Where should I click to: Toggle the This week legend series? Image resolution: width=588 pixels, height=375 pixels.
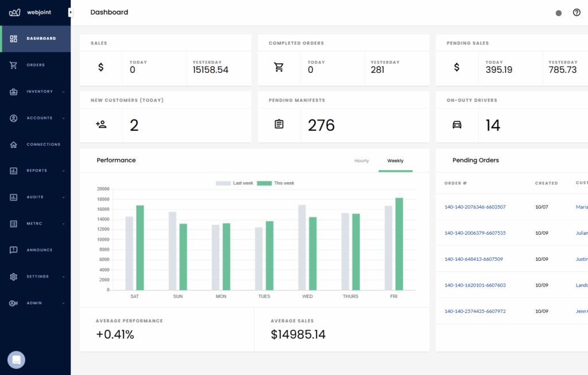click(x=276, y=183)
